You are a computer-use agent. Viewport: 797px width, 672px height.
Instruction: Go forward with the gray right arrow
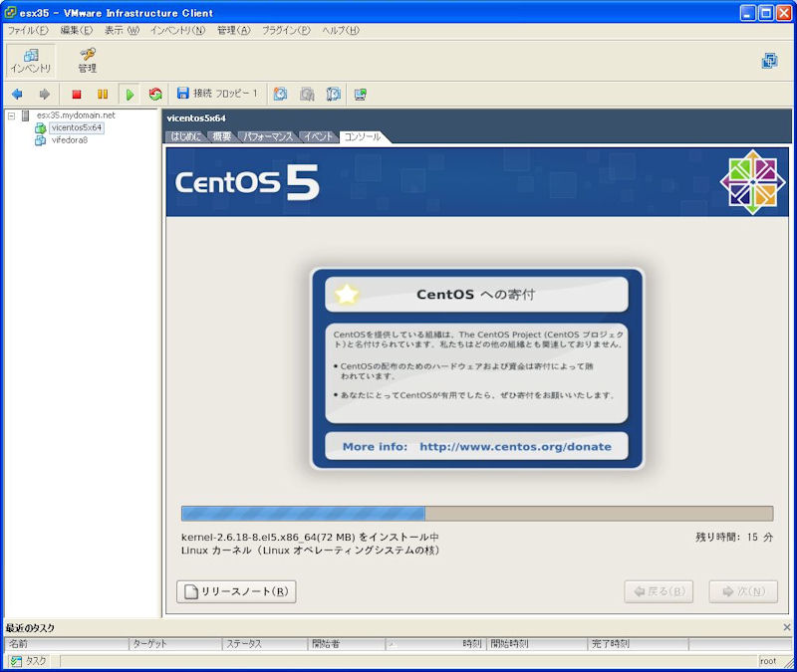coord(44,94)
